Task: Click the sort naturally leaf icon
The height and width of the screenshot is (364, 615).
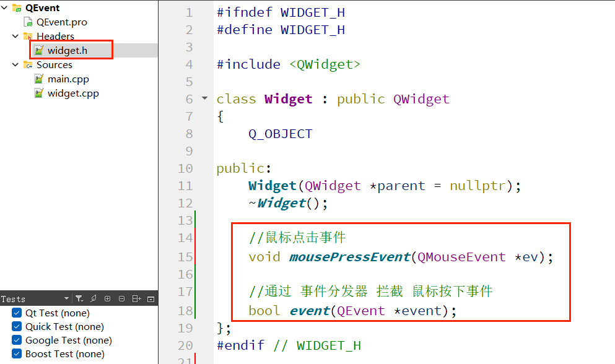Action: tap(94, 299)
